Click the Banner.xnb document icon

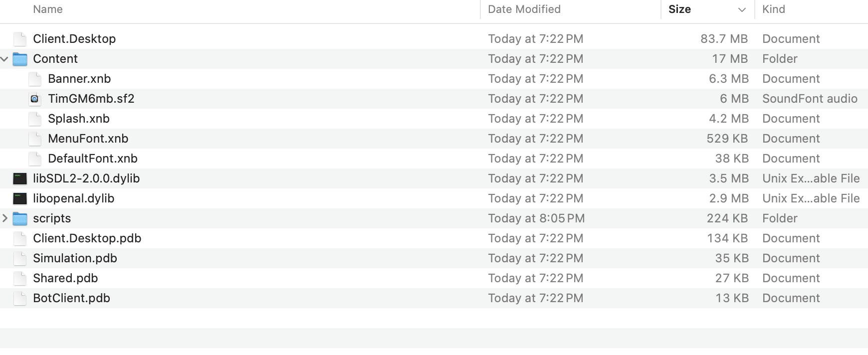click(35, 79)
